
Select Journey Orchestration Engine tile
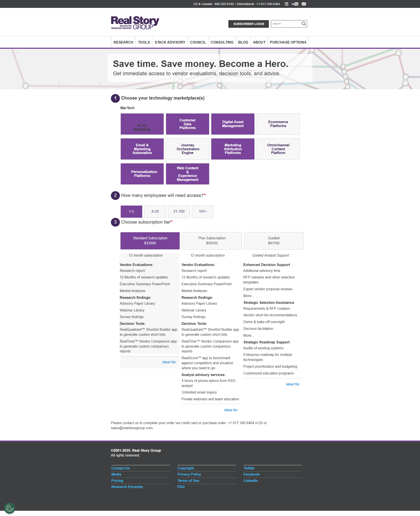pyautogui.click(x=187, y=149)
